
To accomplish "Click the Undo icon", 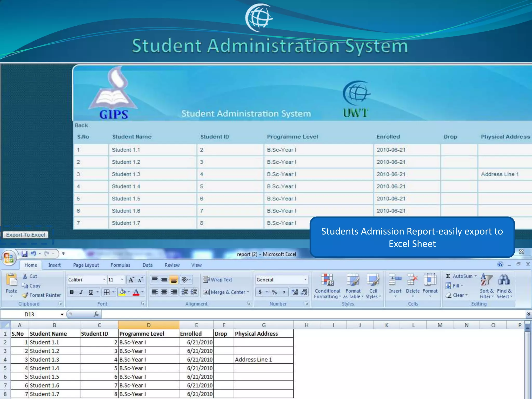I will click(33, 254).
